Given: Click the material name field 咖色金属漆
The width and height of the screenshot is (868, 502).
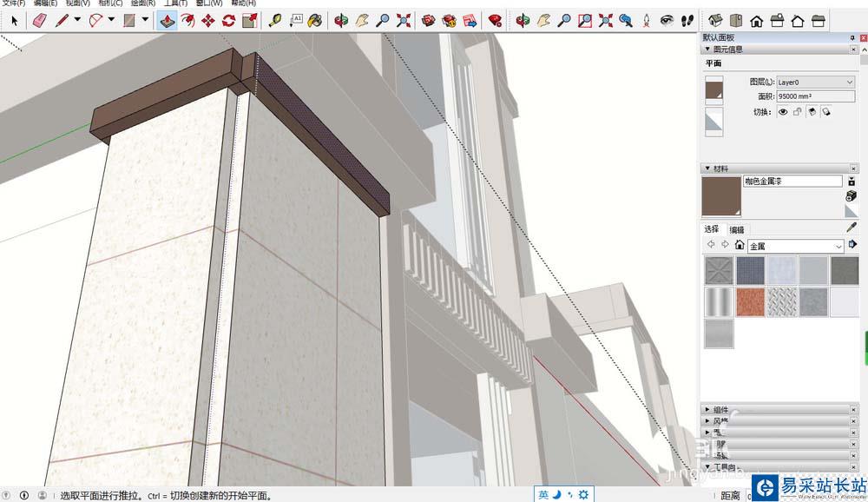Looking at the screenshot, I should click(x=792, y=182).
